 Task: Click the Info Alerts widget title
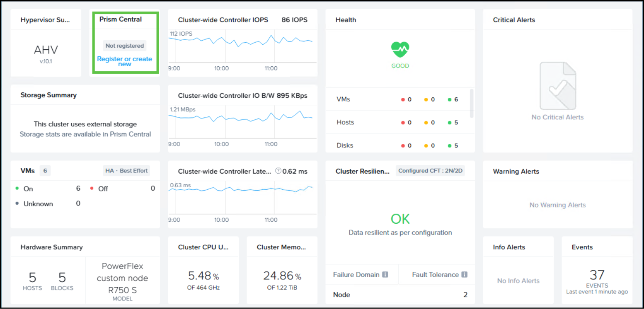(x=509, y=247)
